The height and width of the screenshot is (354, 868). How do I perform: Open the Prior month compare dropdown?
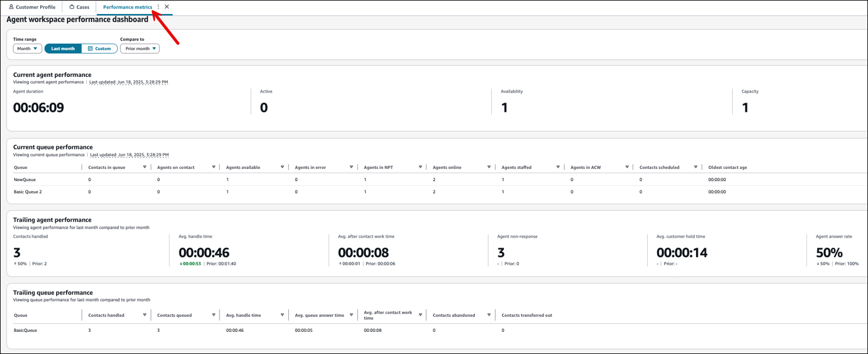coord(139,48)
